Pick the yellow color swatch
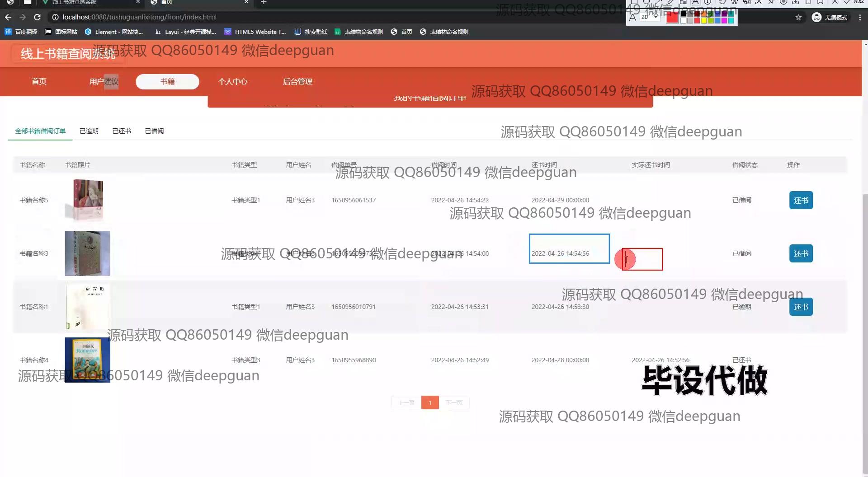The image size is (868, 477). click(703, 20)
